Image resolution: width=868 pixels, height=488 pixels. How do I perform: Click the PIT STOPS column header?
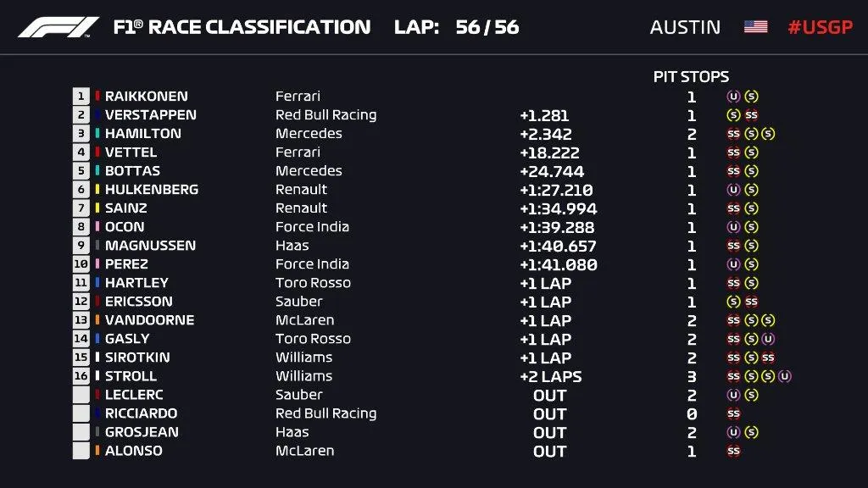691,76
